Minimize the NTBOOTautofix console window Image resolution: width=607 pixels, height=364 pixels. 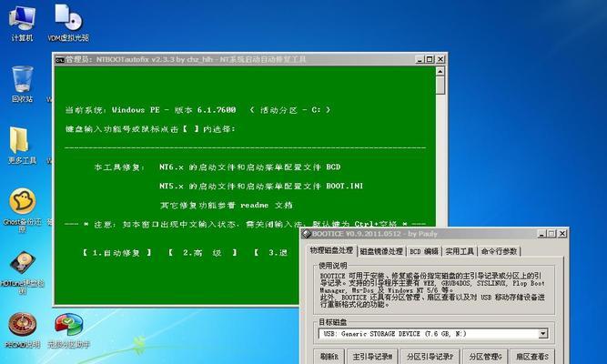(x=420, y=59)
